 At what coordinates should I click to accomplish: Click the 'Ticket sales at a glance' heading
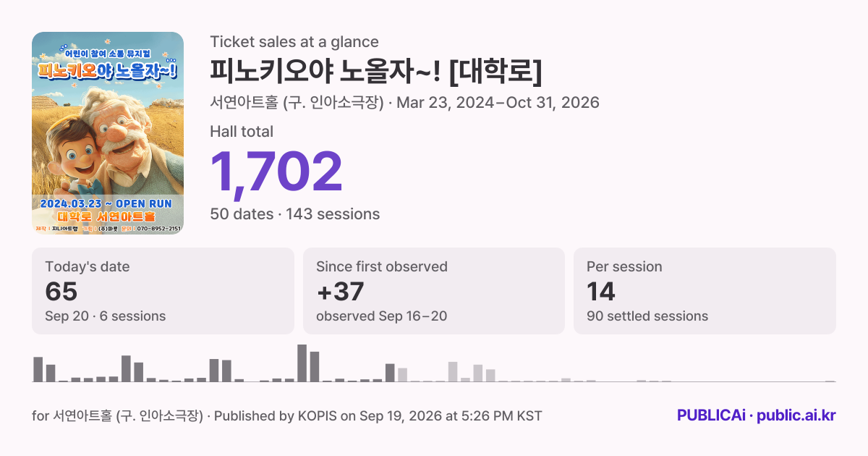click(294, 42)
